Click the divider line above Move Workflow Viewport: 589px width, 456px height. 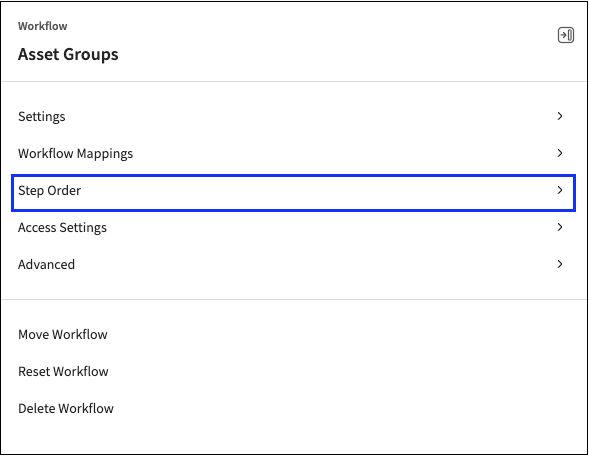point(294,299)
